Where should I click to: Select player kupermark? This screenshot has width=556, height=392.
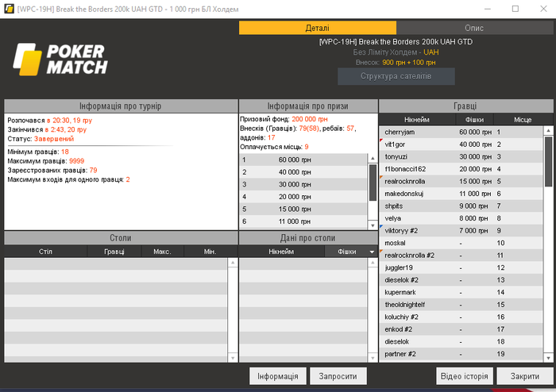point(461,292)
